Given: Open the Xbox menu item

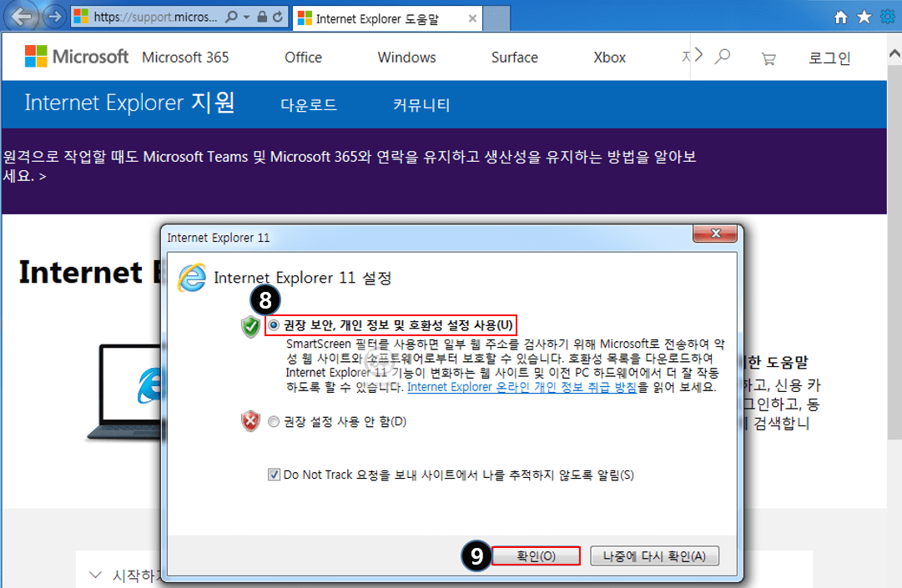Looking at the screenshot, I should pos(609,58).
